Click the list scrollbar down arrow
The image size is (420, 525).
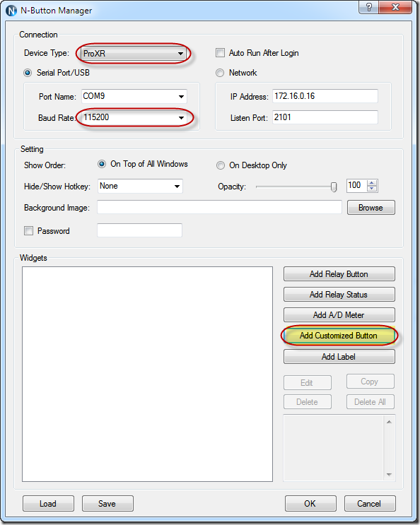[x=389, y=474]
